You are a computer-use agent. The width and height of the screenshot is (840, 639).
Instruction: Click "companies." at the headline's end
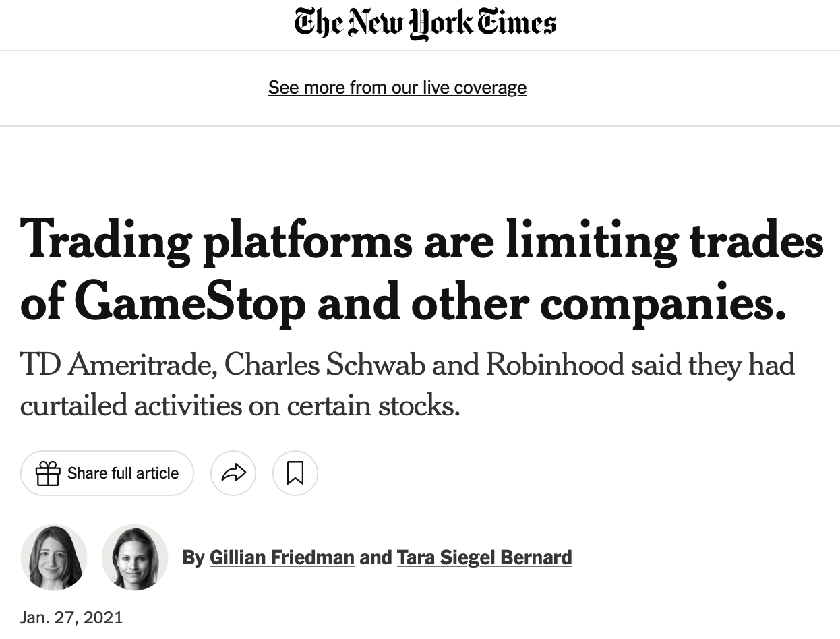[x=664, y=303]
